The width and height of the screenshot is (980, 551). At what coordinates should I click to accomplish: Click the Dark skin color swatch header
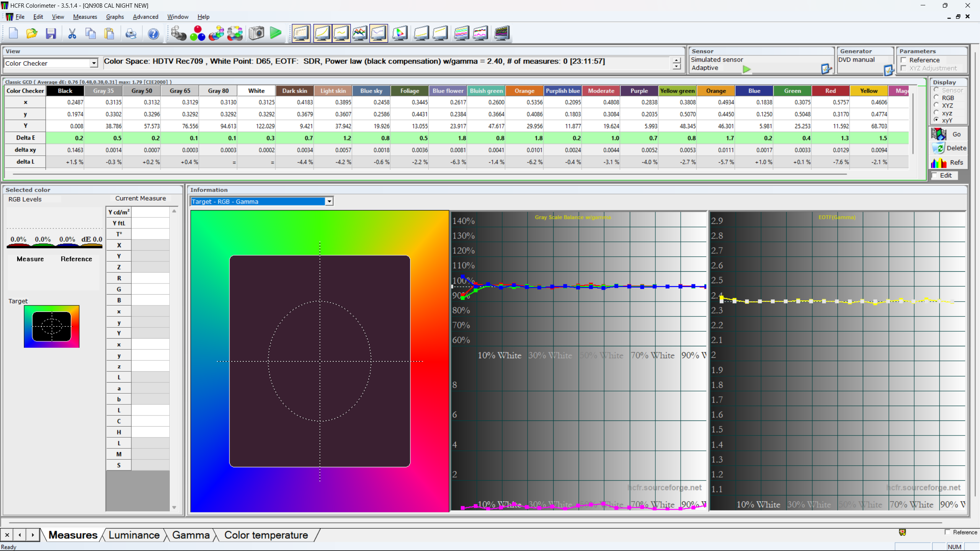point(294,91)
